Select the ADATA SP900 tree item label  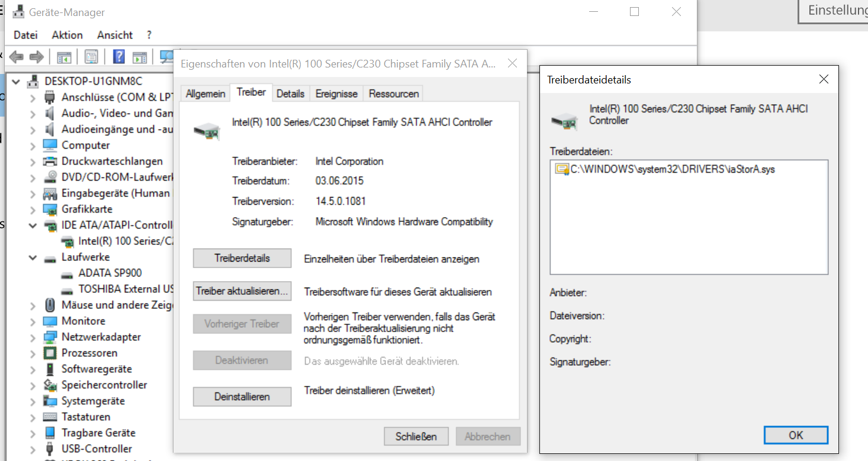point(110,273)
